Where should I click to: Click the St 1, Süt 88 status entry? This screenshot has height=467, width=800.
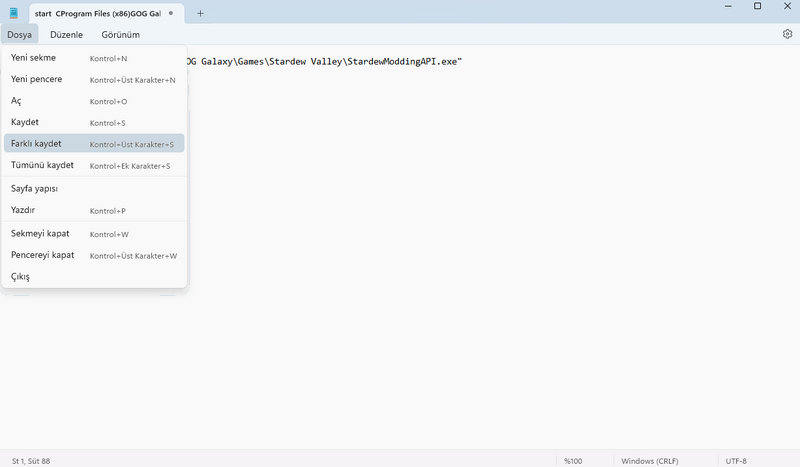(x=31, y=461)
